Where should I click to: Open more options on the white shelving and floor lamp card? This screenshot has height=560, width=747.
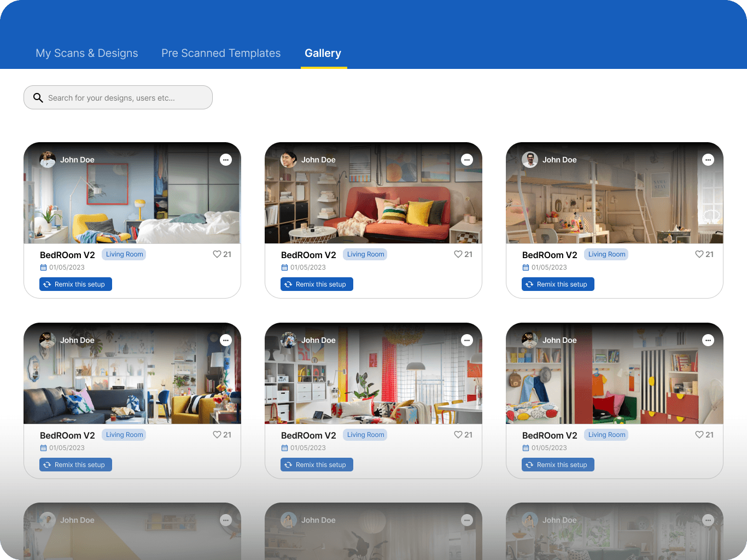[x=467, y=340]
